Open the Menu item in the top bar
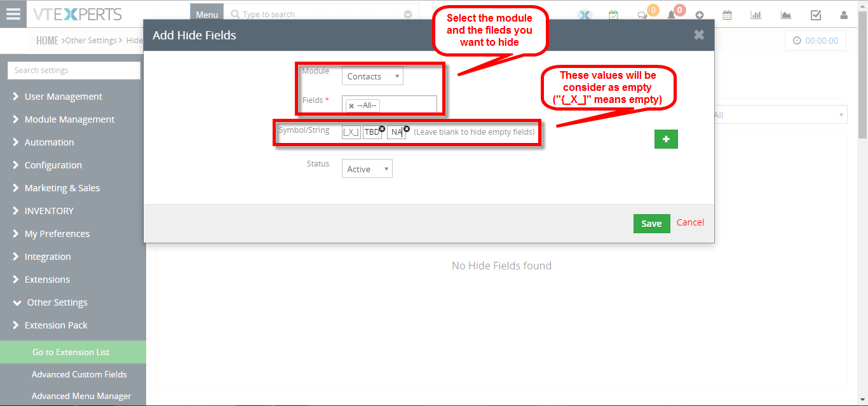The width and height of the screenshot is (868, 406). [x=207, y=13]
